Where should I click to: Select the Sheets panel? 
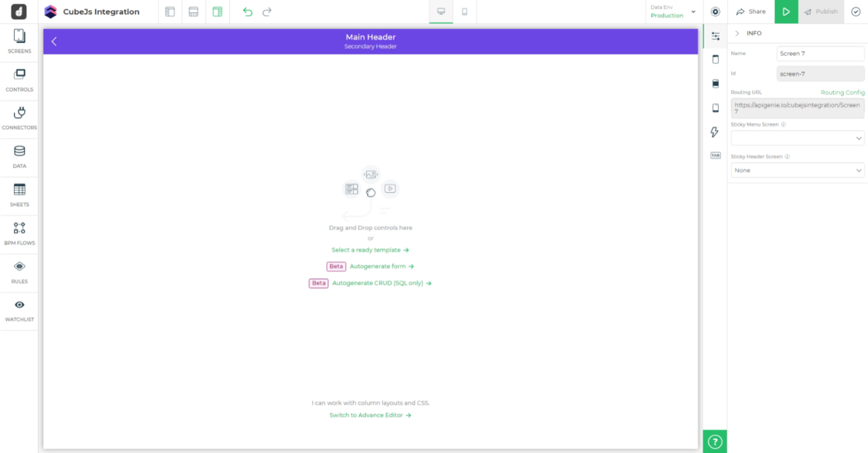click(19, 194)
